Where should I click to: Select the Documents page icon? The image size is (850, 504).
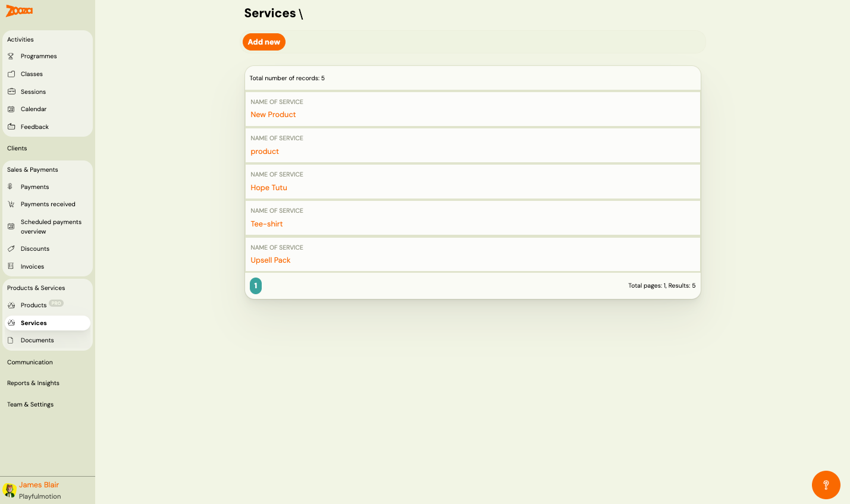tap(11, 340)
